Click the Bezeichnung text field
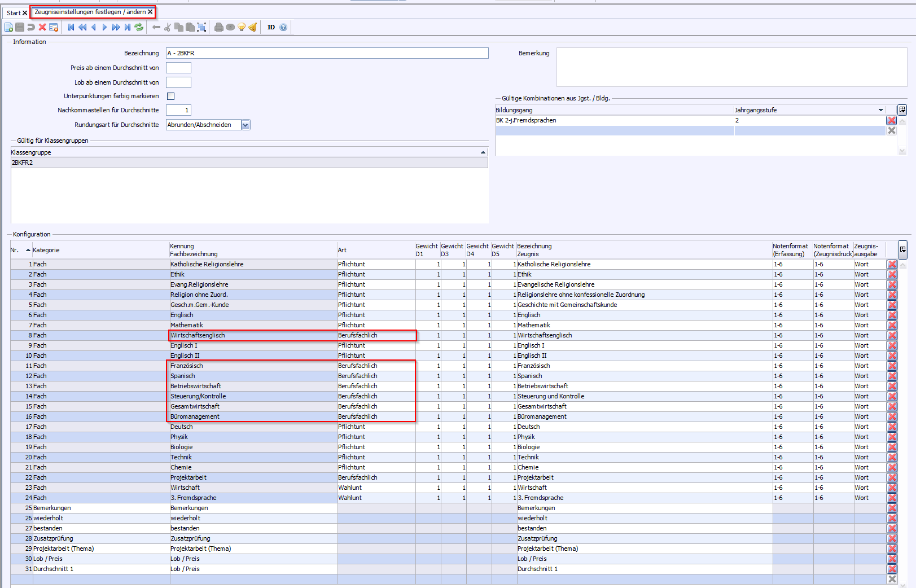 pos(327,53)
